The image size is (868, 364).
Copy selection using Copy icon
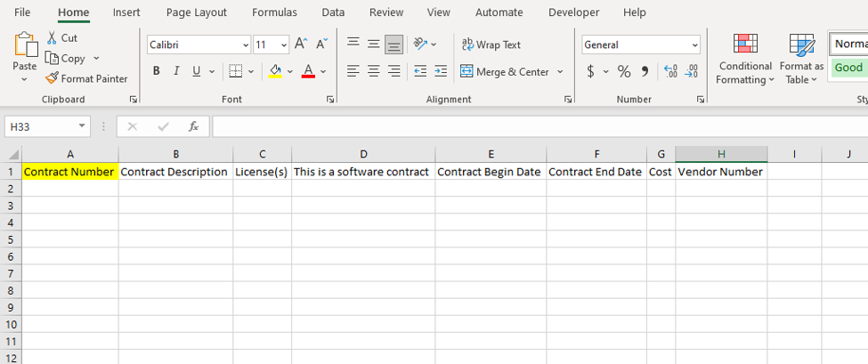point(52,58)
